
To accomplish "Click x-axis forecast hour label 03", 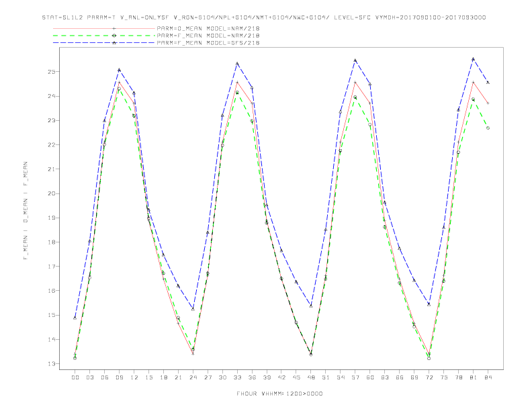I will tap(89, 377).
